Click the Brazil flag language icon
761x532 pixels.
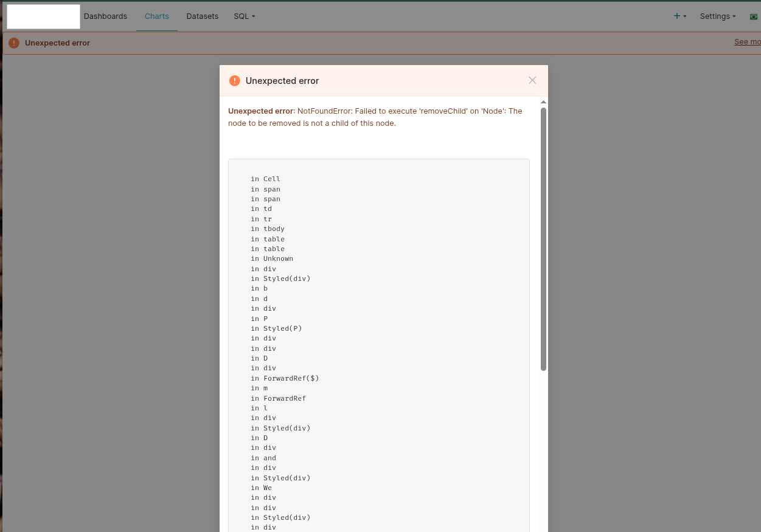[753, 16]
